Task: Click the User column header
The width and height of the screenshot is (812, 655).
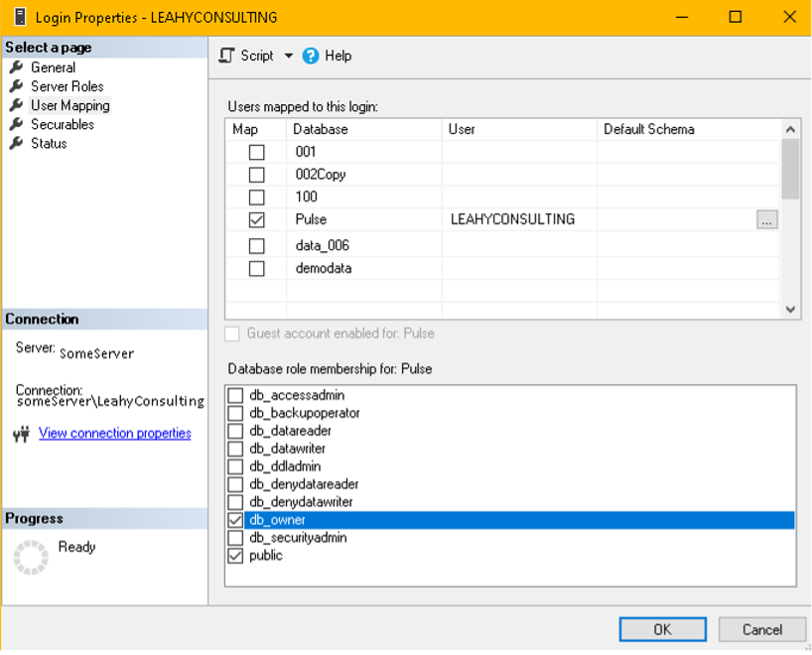Action: (519, 129)
